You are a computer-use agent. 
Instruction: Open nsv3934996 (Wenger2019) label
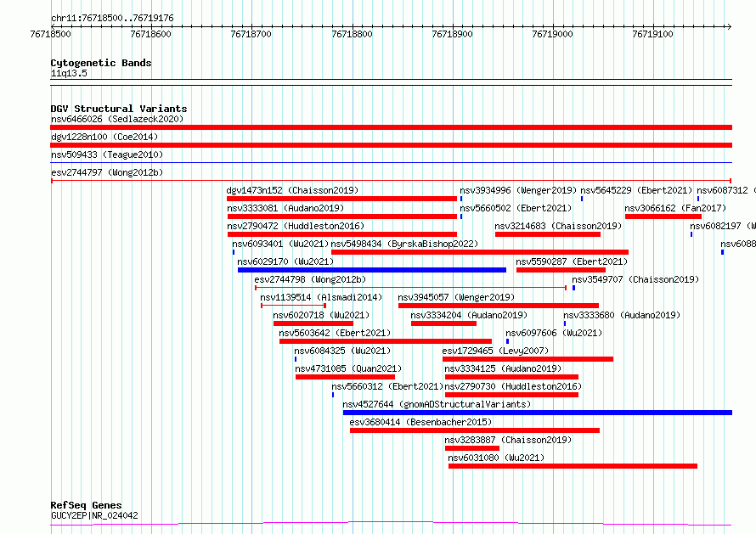pyautogui.click(x=518, y=190)
